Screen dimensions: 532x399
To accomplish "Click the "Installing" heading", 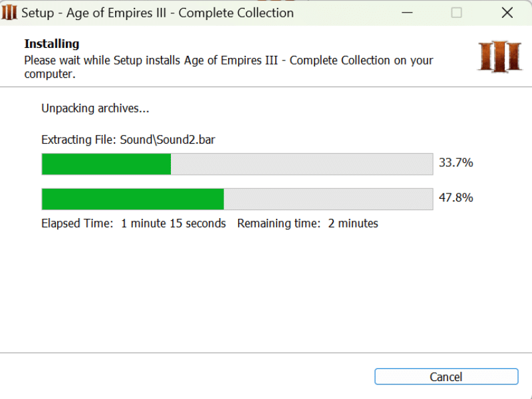I will pos(52,44).
